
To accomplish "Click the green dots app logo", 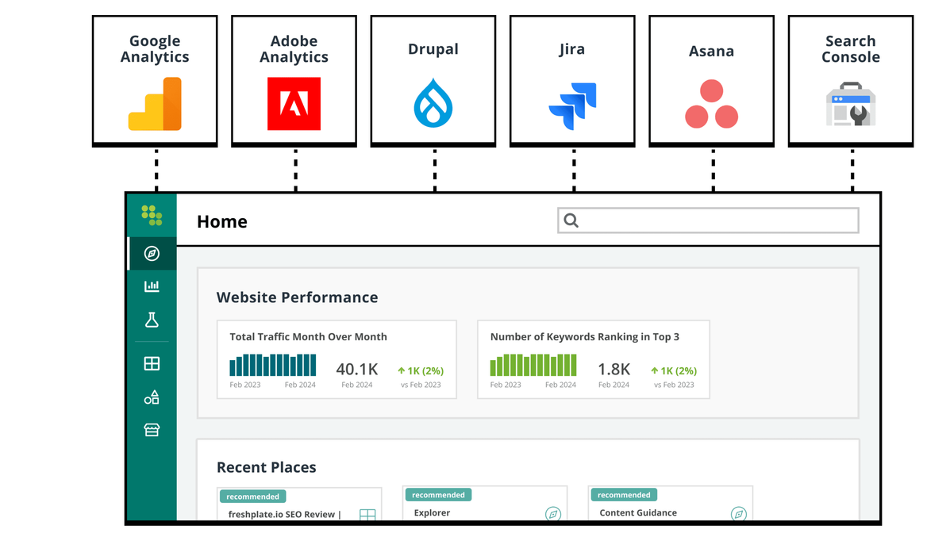I will point(152,215).
